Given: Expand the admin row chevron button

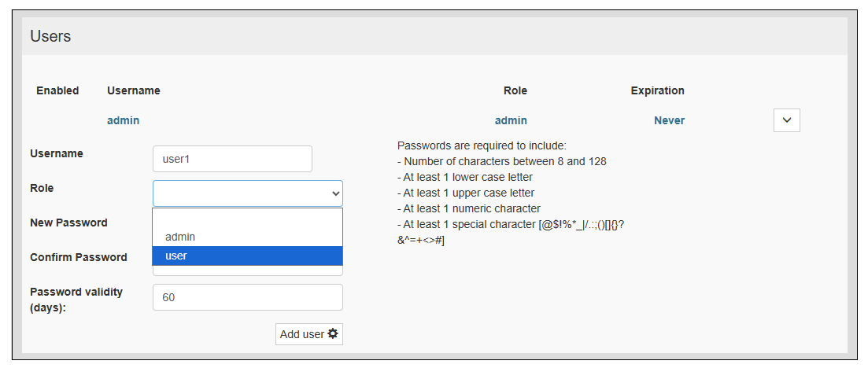Looking at the screenshot, I should (x=787, y=120).
